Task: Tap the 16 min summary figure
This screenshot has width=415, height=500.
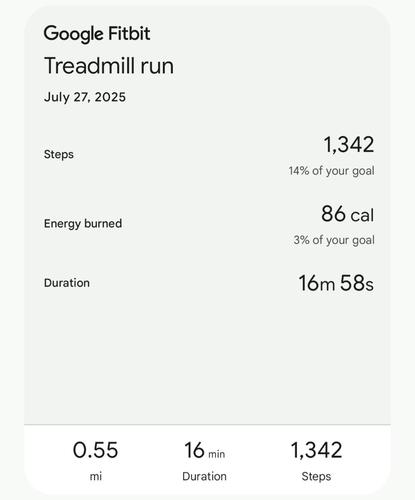Action: tap(205, 450)
